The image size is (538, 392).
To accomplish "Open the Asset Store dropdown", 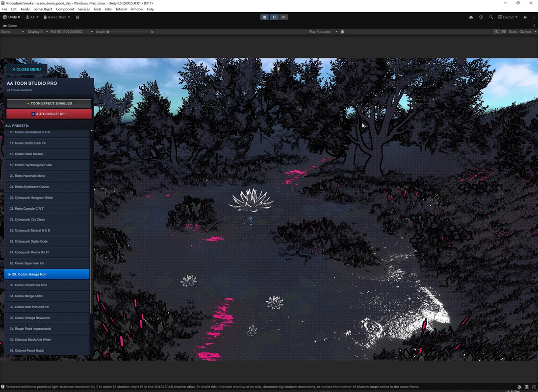I will pos(56,17).
